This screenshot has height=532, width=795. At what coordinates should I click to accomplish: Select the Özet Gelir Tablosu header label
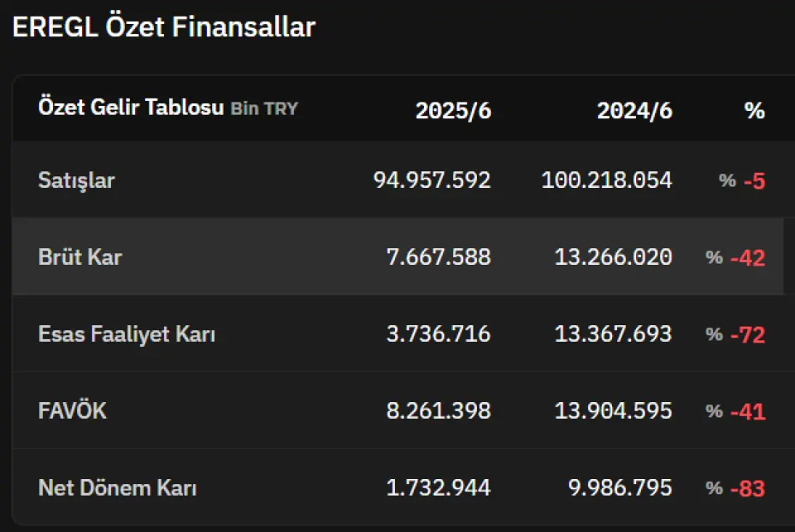point(131,108)
